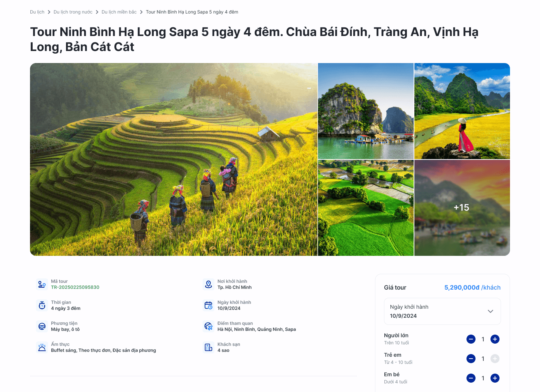Click the calendar icon beside Ngày khởi hành

tap(208, 305)
